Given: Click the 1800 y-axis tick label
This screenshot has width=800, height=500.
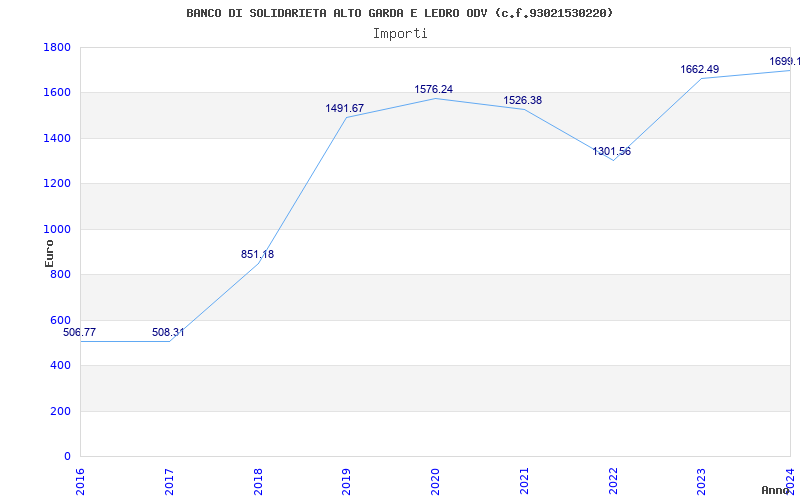Looking at the screenshot, I should click(57, 47).
